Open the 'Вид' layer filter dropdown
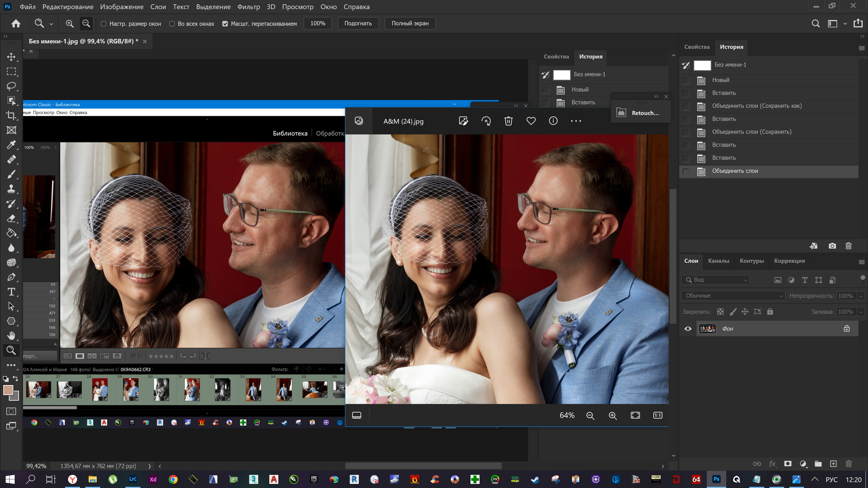The height and width of the screenshot is (488, 868). pos(715,280)
